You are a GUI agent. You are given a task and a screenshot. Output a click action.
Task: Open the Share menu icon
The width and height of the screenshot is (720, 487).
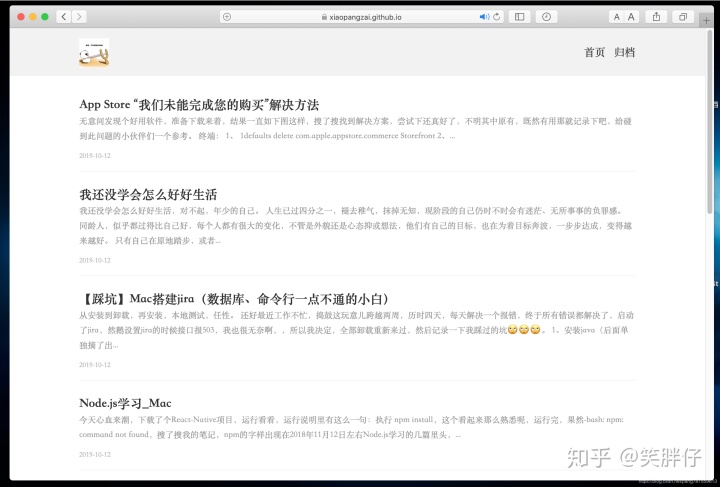click(x=657, y=17)
